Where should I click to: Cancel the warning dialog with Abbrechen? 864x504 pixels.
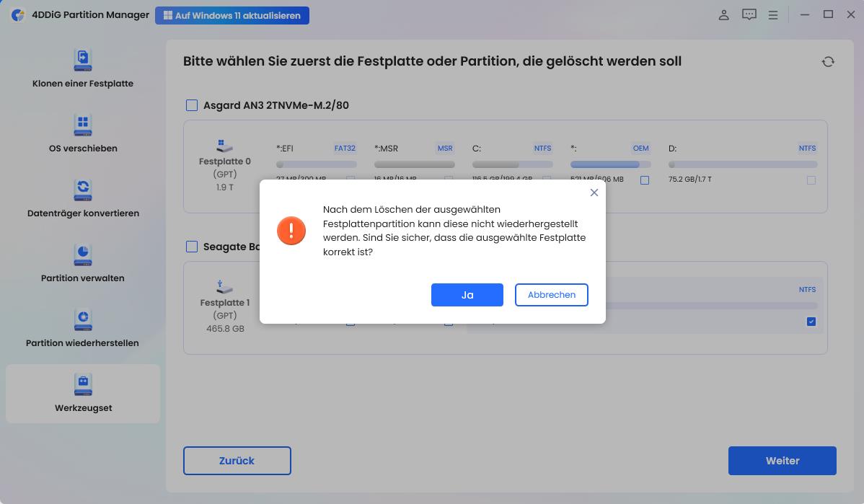551,294
